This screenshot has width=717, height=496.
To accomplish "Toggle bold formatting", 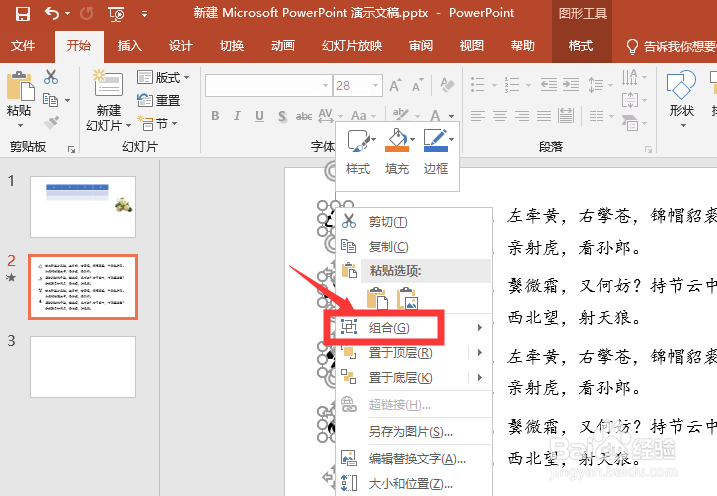I will [215, 116].
